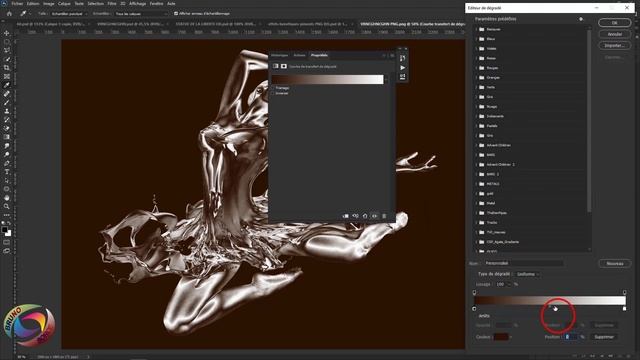The image size is (640, 360).
Task: Select the right white color stop
Action: pyautogui.click(x=624, y=309)
